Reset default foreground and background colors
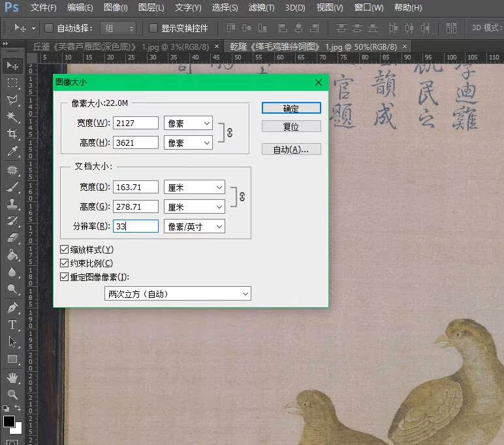 [6, 408]
